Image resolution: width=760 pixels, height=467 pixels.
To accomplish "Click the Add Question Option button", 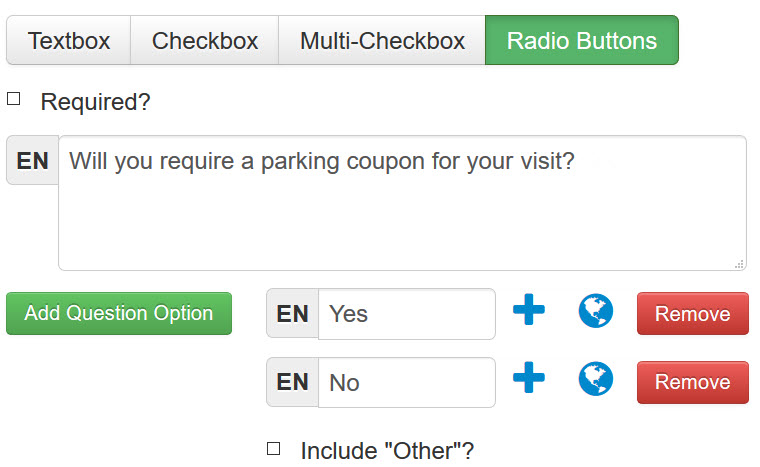I will 119,313.
